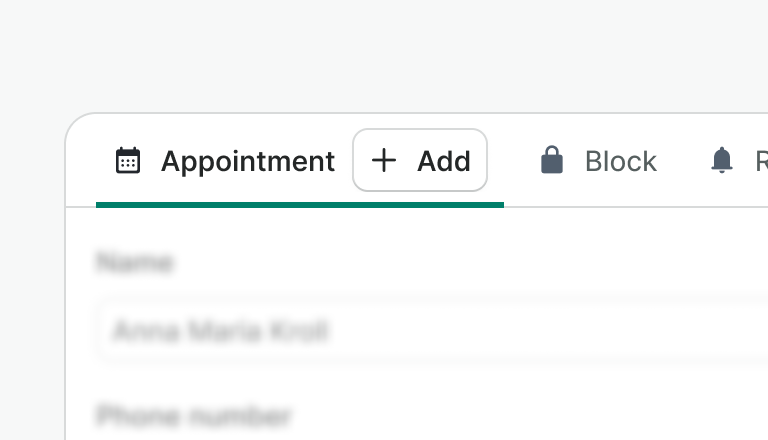The image size is (768, 440).
Task: Click the empty area right of Name label
Action: pyautogui.click(x=450, y=263)
